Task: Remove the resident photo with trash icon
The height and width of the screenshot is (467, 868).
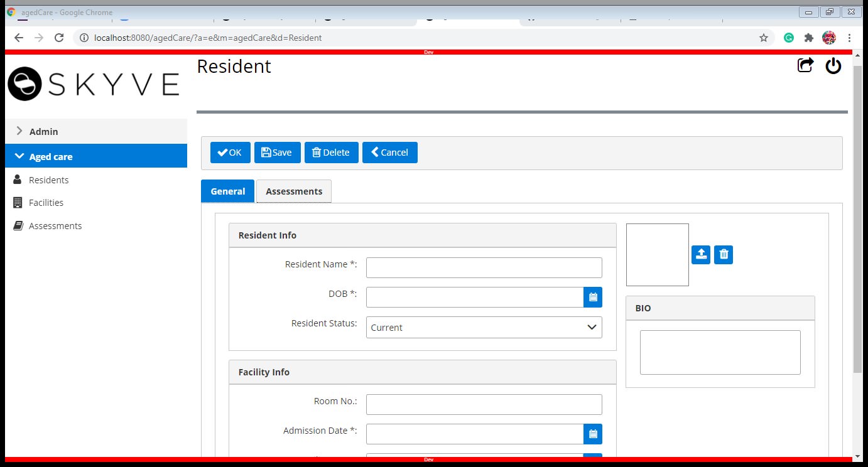Action: pos(724,254)
